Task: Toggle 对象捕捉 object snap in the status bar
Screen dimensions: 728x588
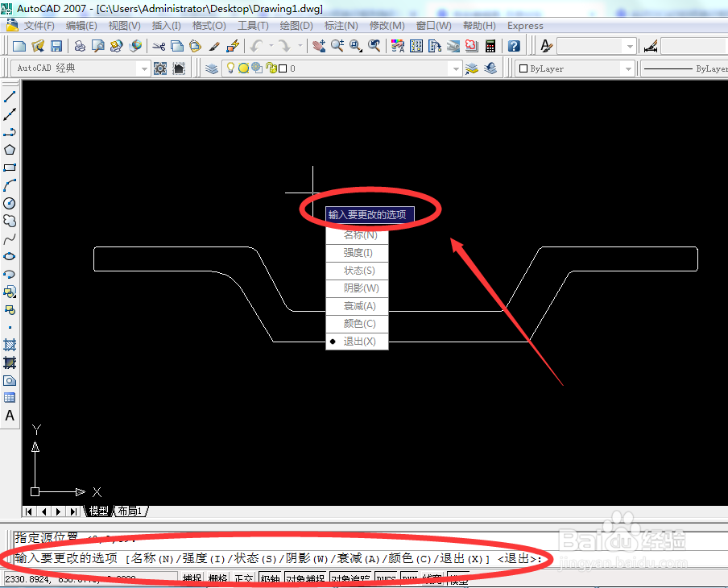Action: [305, 578]
